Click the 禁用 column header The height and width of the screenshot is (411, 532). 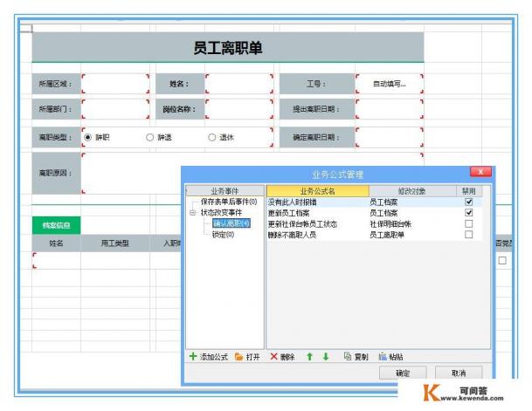469,191
